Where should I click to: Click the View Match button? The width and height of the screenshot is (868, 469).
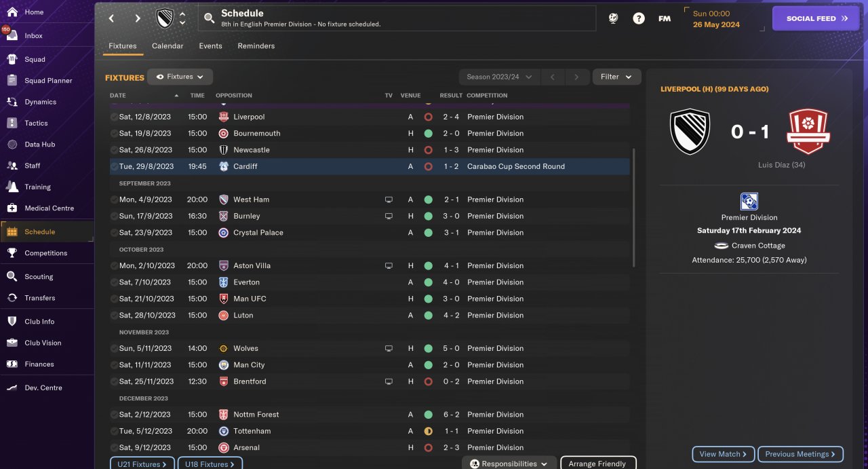coord(723,454)
